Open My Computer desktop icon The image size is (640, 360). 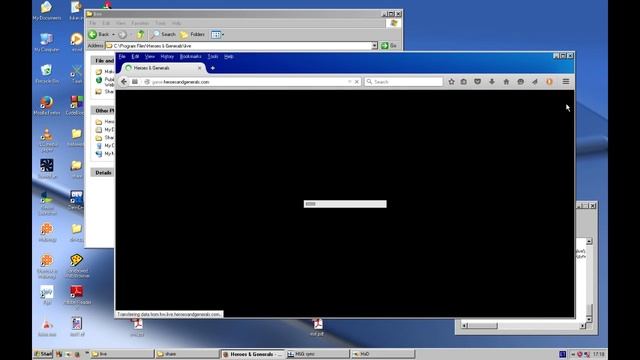coord(47,42)
